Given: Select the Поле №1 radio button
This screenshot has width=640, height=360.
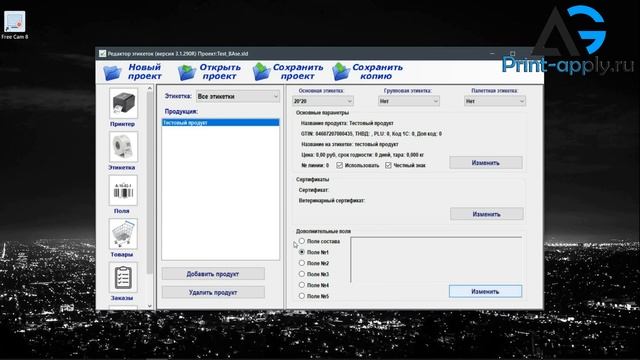Looking at the screenshot, I should coord(302,252).
